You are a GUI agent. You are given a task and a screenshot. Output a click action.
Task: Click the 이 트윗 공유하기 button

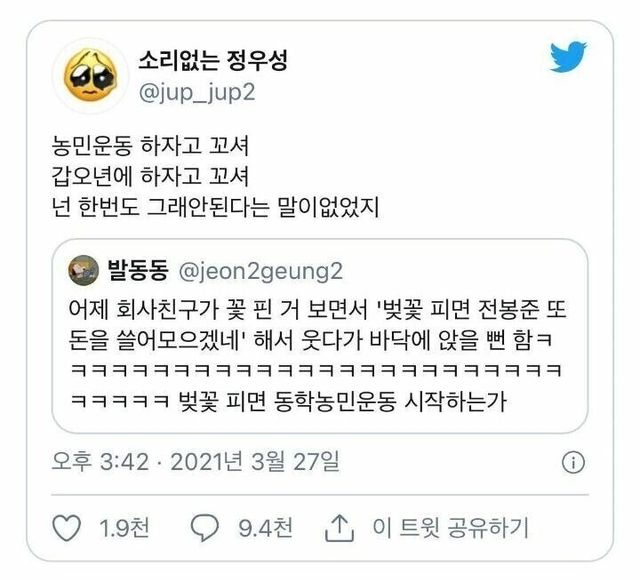pyautogui.click(x=450, y=528)
